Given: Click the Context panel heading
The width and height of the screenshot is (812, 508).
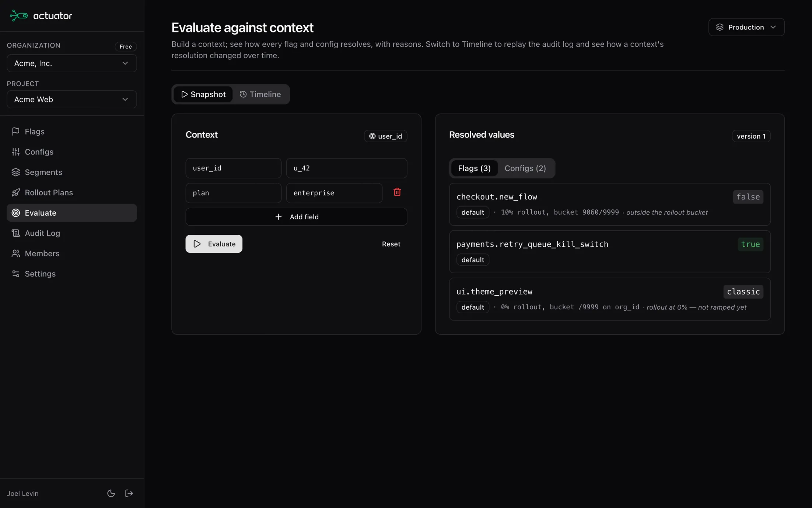Looking at the screenshot, I should coord(202,135).
